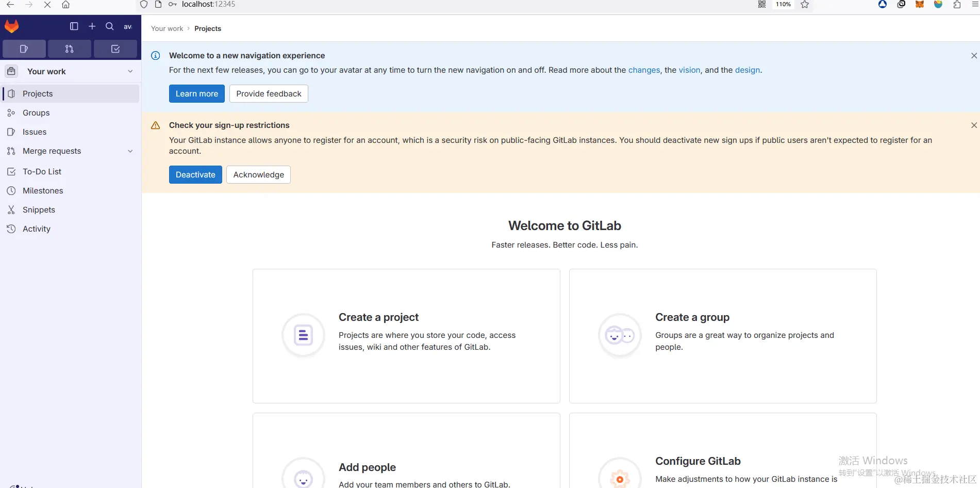Viewport: 980px width, 488px height.
Task: Click the "Welcome to GitLab" heading
Action: pyautogui.click(x=564, y=226)
